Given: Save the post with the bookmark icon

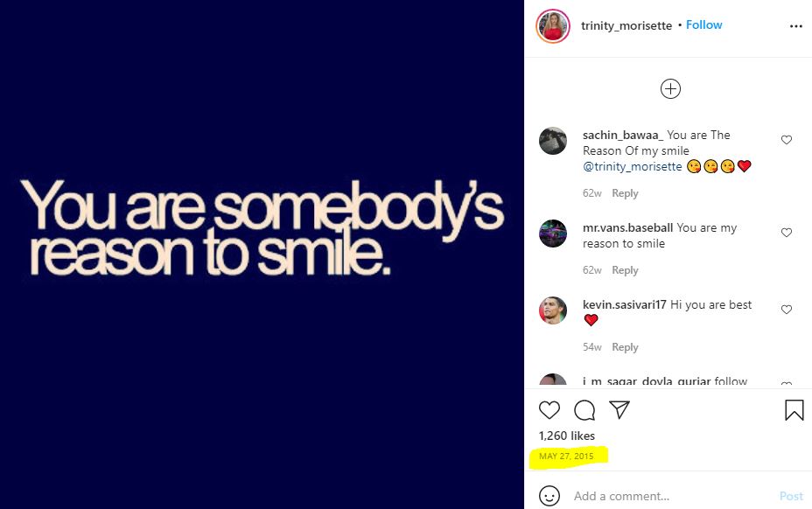Looking at the screenshot, I should click(794, 409).
